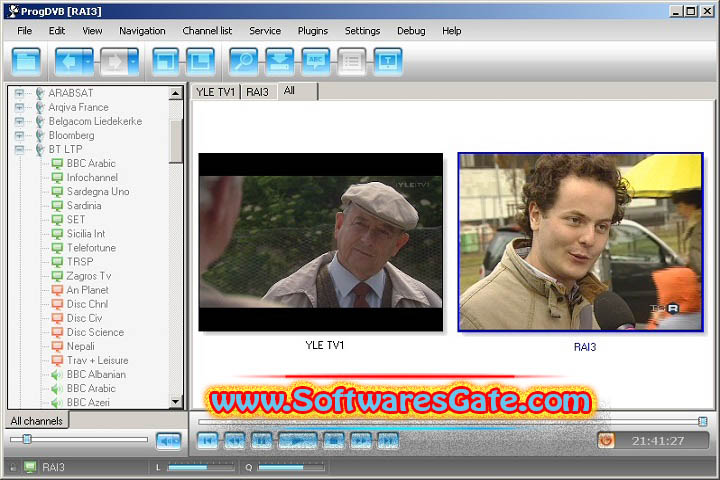Select the Sicilia Int channel

(86, 234)
